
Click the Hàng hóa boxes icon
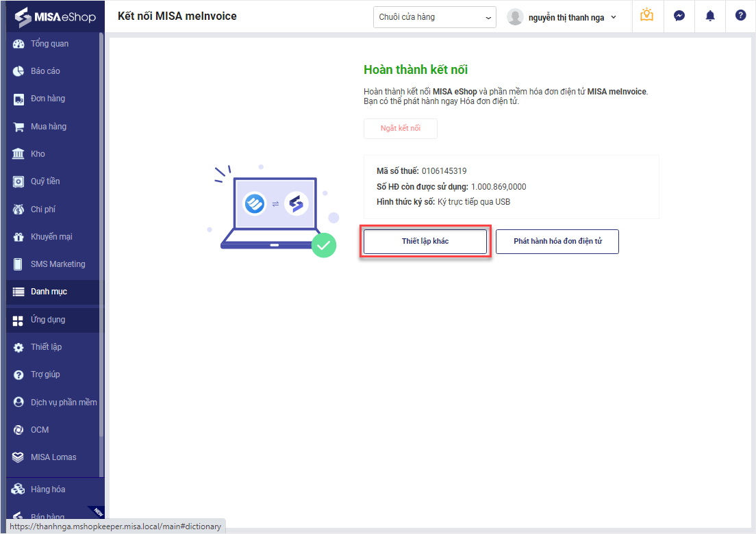18,489
